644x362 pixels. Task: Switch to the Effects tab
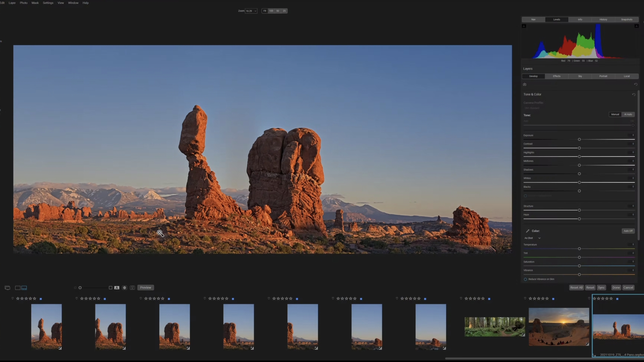pyautogui.click(x=557, y=76)
